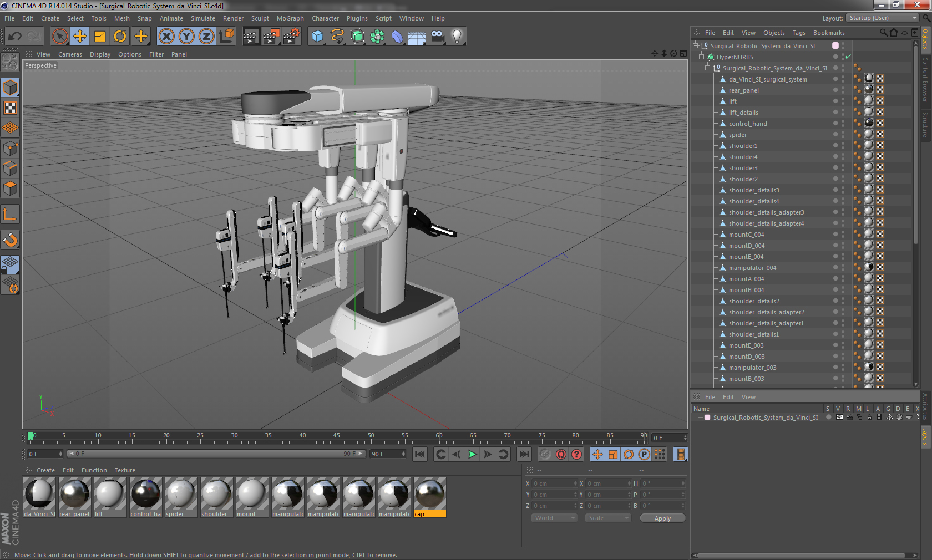
Task: Open the File menu
Action: 9,18
